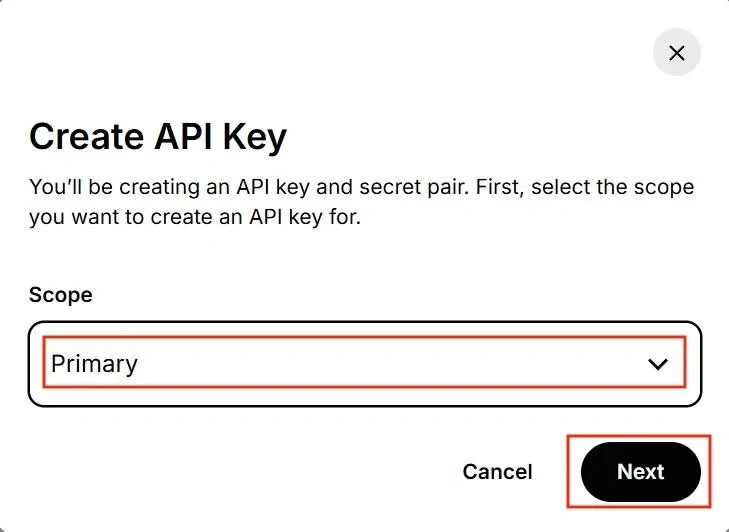Image resolution: width=729 pixels, height=532 pixels.
Task: Expand the chevron arrow in Scope field
Action: click(x=658, y=365)
